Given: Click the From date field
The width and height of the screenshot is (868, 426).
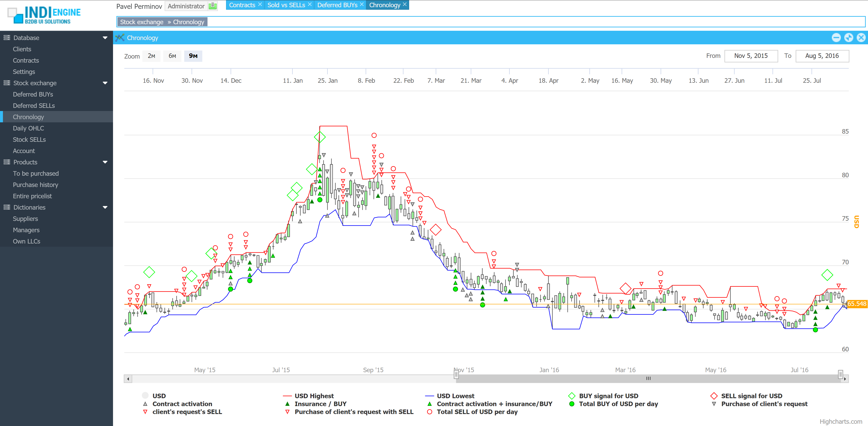Looking at the screenshot, I should click(751, 56).
